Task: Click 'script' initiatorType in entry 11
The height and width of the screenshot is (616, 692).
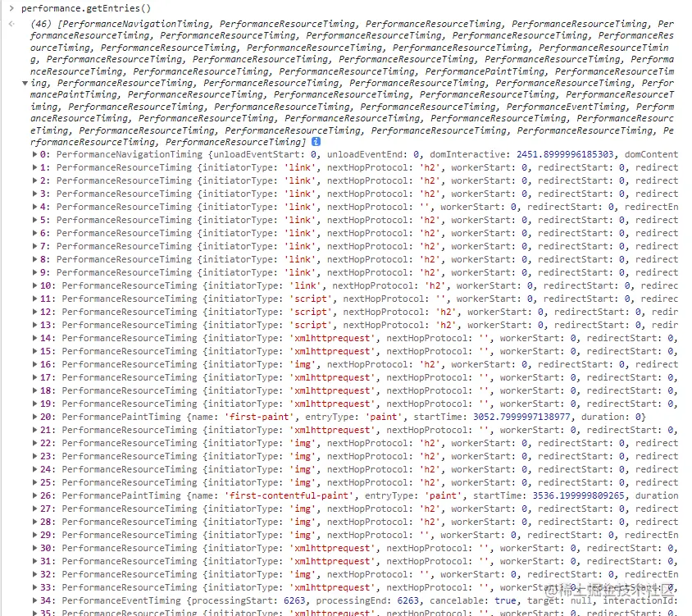Action: click(x=311, y=299)
